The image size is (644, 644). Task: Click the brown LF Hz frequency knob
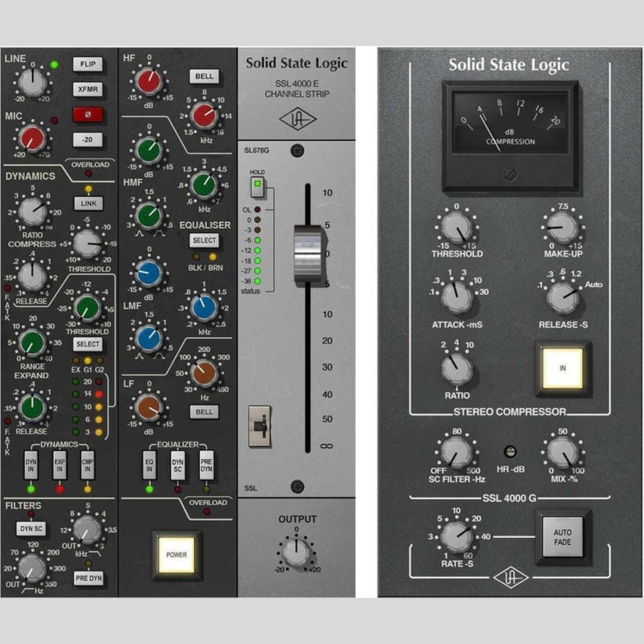point(204,374)
